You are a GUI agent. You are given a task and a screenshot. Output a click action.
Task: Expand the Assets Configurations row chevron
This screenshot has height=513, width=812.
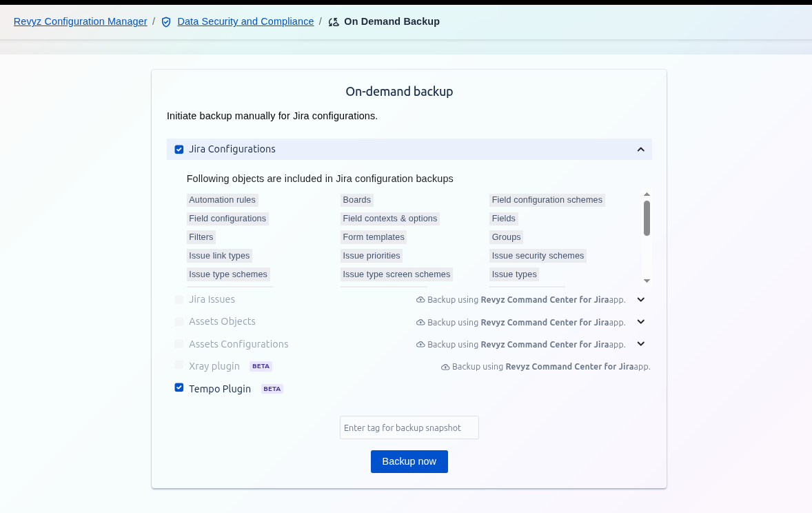coord(640,343)
